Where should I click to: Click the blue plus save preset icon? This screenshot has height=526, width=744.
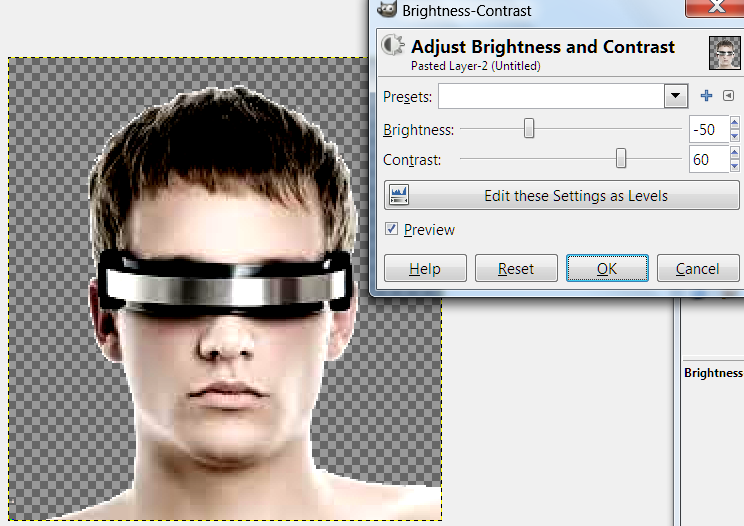[706, 96]
